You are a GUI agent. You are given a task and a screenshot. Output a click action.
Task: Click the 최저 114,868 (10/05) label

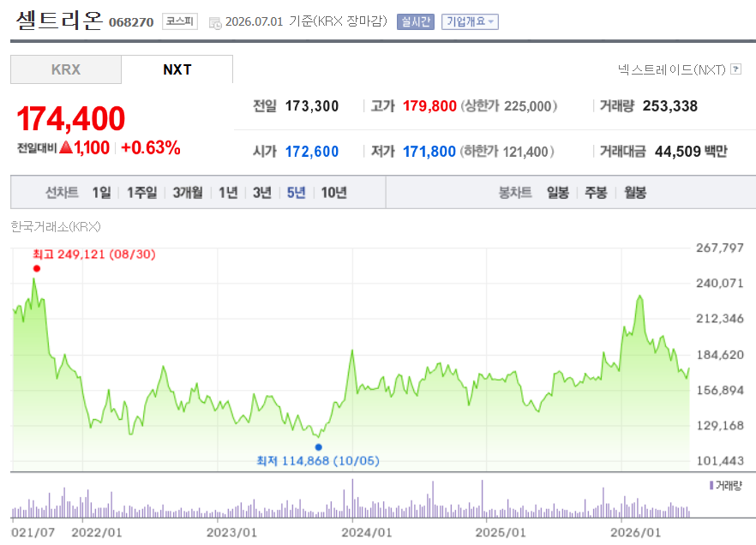pos(318,461)
